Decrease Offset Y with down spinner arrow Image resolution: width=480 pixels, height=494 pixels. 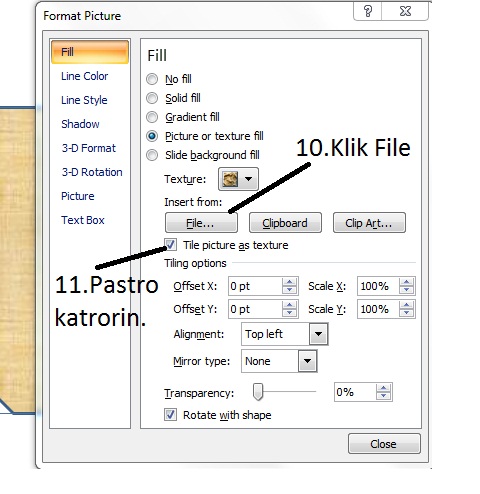tap(289, 313)
